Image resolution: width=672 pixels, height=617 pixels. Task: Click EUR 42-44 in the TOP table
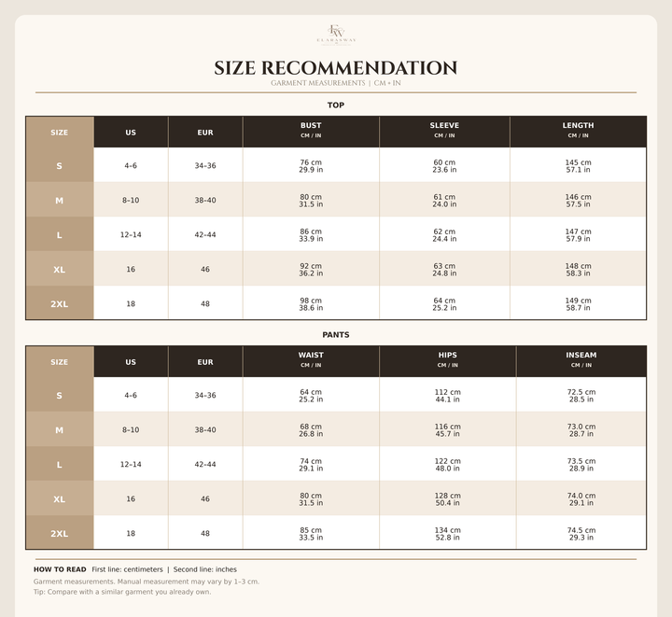click(205, 235)
